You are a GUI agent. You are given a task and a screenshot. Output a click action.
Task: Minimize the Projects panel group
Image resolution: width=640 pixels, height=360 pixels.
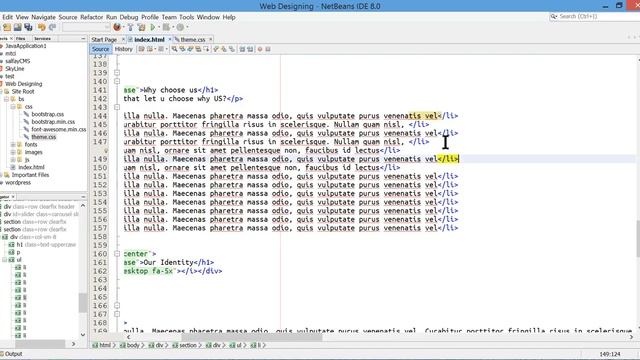[x=83, y=38]
